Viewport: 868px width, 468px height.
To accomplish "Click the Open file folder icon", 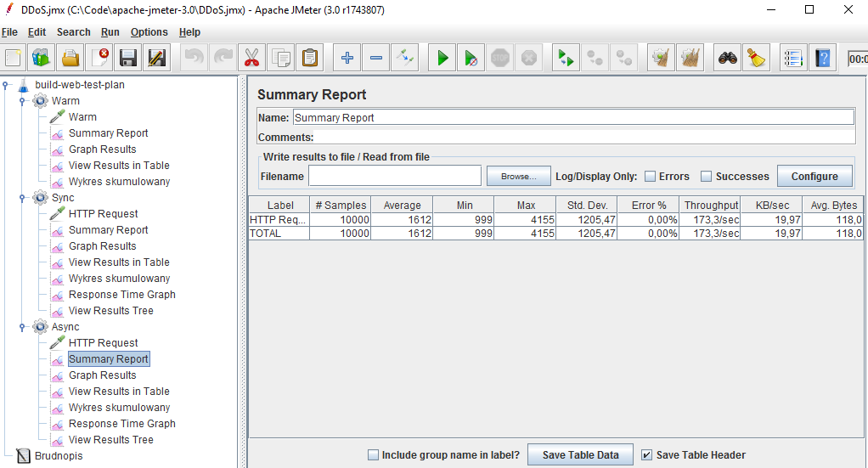I will [70, 58].
